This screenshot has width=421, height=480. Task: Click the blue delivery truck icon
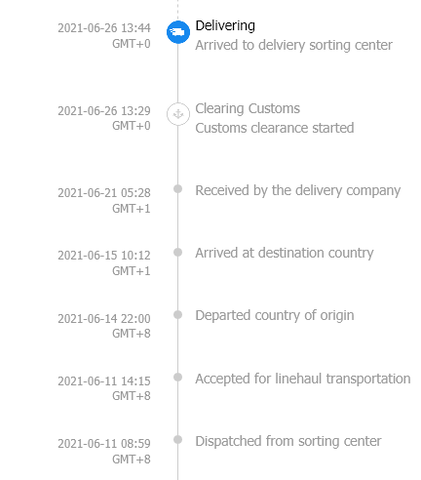coord(178,32)
